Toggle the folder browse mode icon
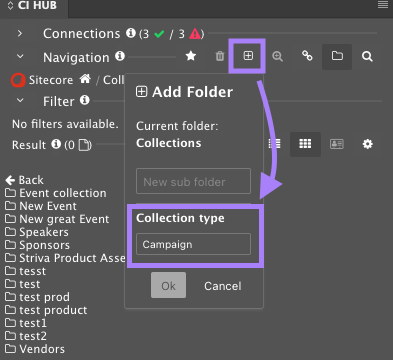Image resolution: width=393 pixels, height=360 pixels. tap(337, 56)
